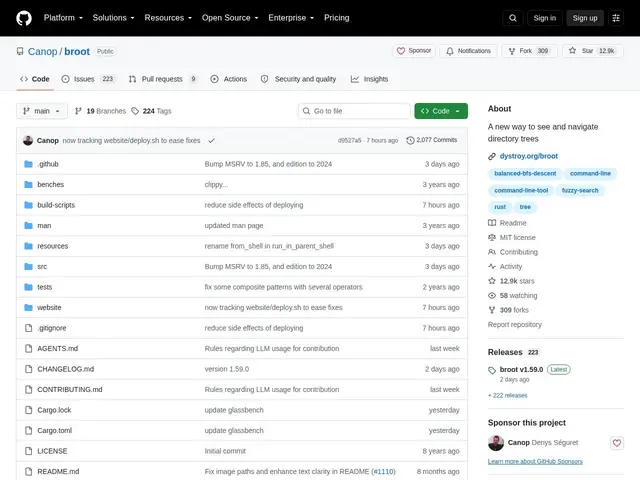
Task: Open the Pricing page
Action: (x=336, y=18)
